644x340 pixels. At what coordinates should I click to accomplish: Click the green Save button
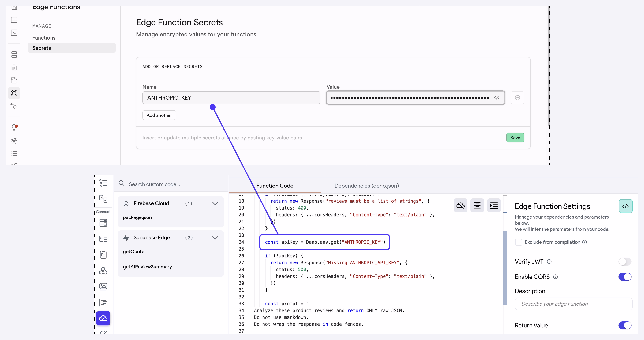click(515, 138)
